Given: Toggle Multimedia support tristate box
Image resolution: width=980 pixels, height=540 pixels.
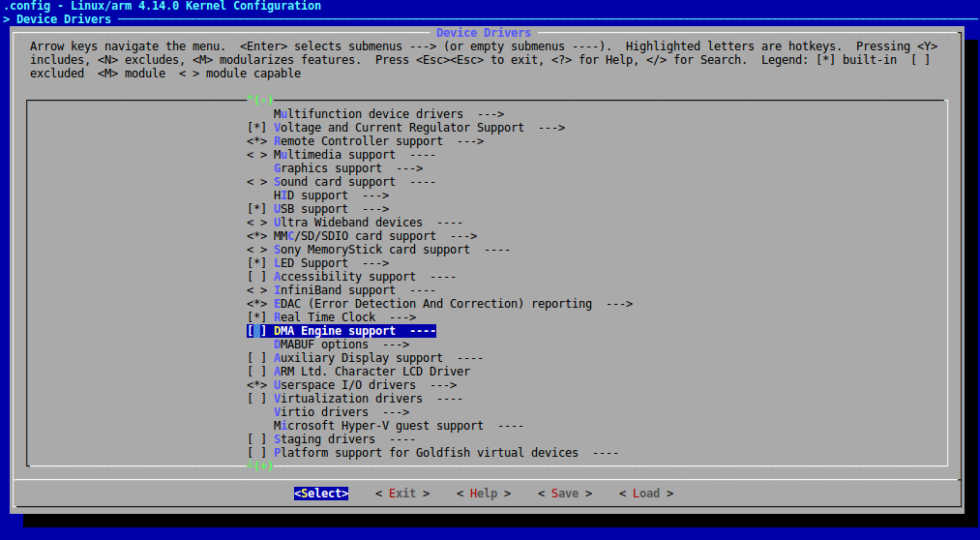Looking at the screenshot, I should (x=257, y=155).
